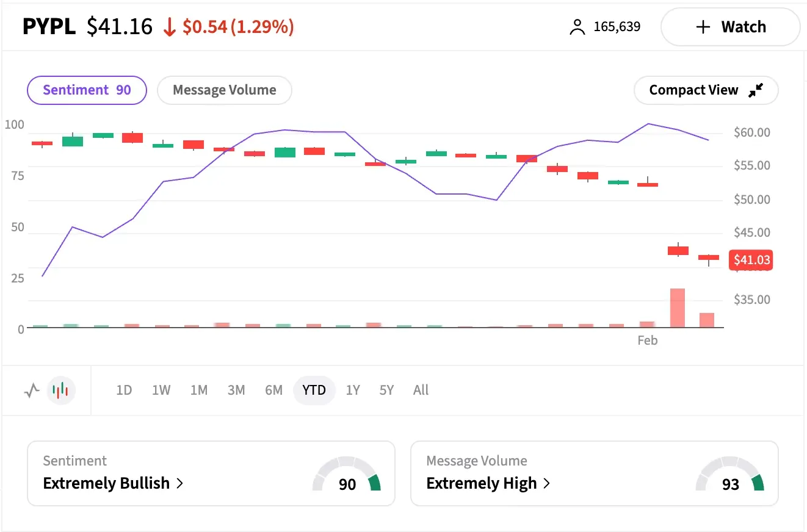Select the candlestick chart icon

(x=61, y=390)
